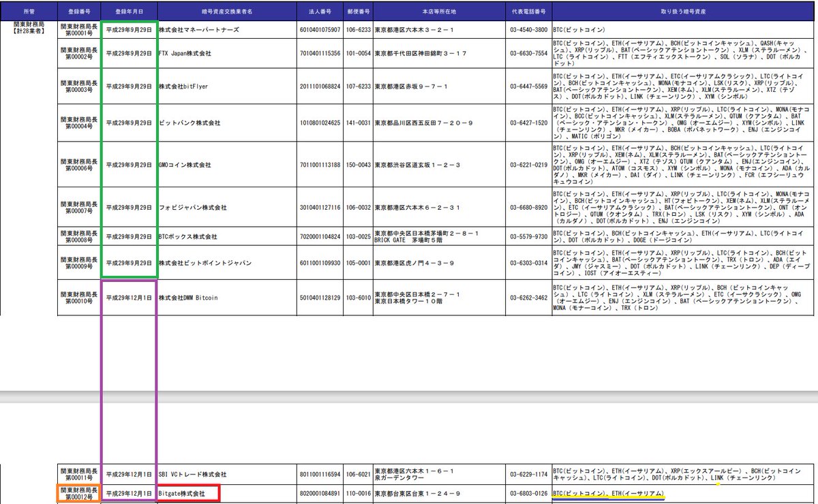
Task: Select corporate number 7020001104824
Action: click(x=319, y=237)
